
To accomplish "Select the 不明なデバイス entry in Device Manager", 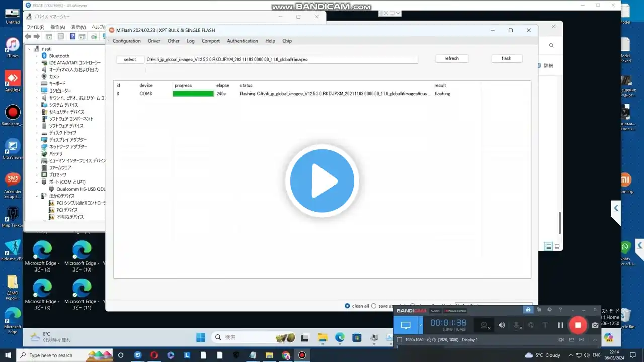I will point(66,217).
